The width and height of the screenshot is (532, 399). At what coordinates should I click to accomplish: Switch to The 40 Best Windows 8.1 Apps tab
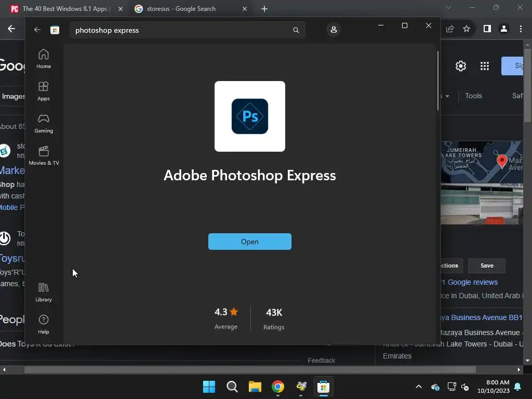pos(64,9)
